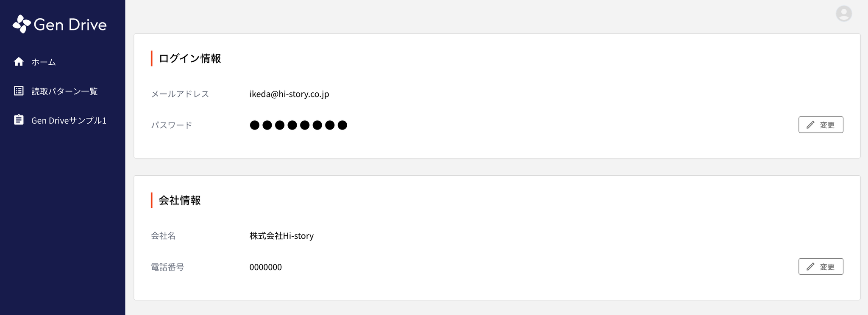Click the ログイン情報 section heading

coord(190,58)
